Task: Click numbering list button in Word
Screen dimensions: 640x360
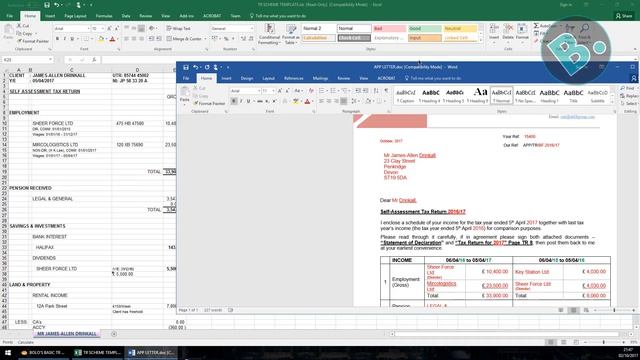Action: point(333,91)
